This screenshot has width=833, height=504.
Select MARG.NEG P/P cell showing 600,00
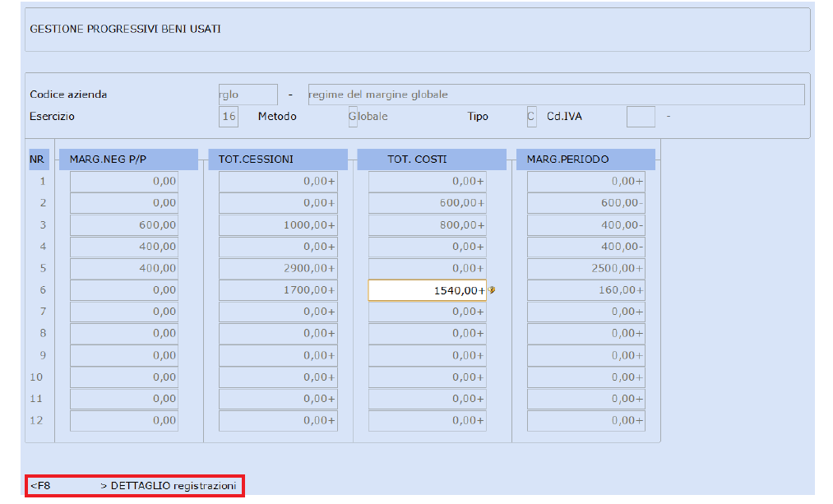124,224
